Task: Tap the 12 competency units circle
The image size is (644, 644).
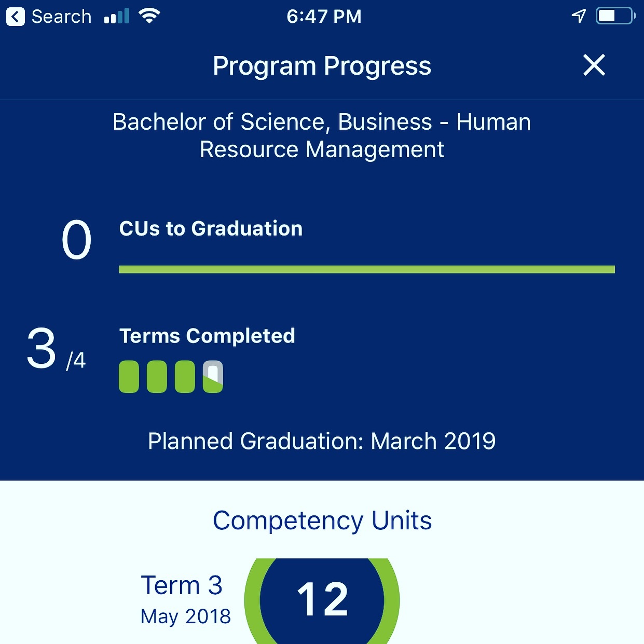Action: pyautogui.click(x=322, y=601)
